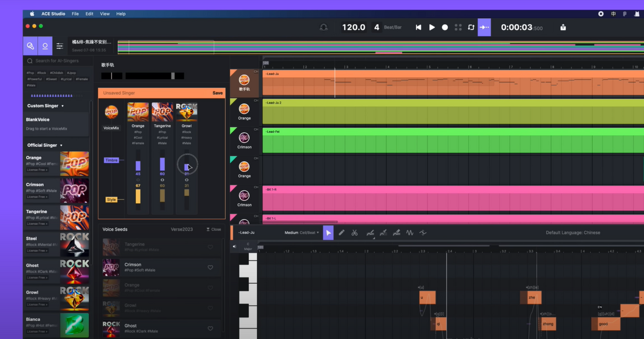Viewport: 644px width, 339px height.
Task: Select the pencil tool in the piano roll
Action: tap(342, 232)
